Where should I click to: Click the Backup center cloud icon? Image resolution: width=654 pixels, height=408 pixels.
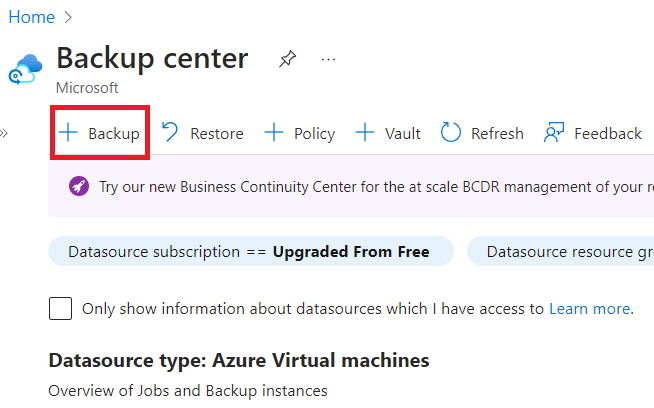coord(24,70)
